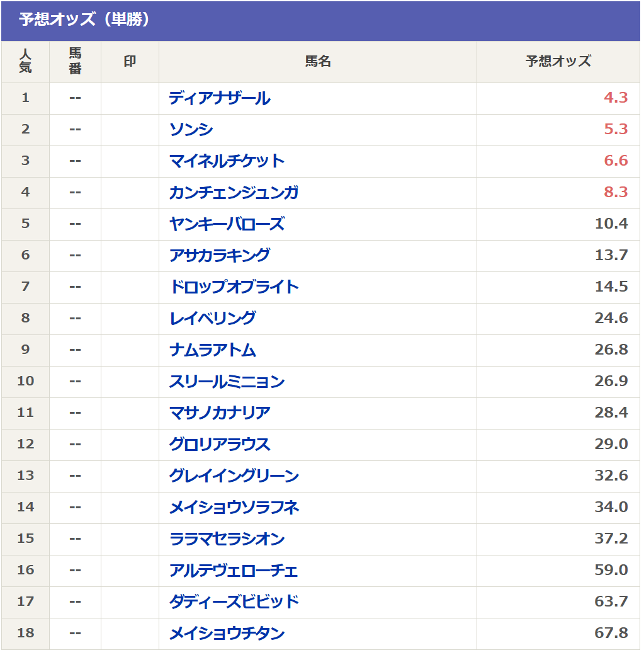Open マイネルチケット horse page

pos(227,161)
